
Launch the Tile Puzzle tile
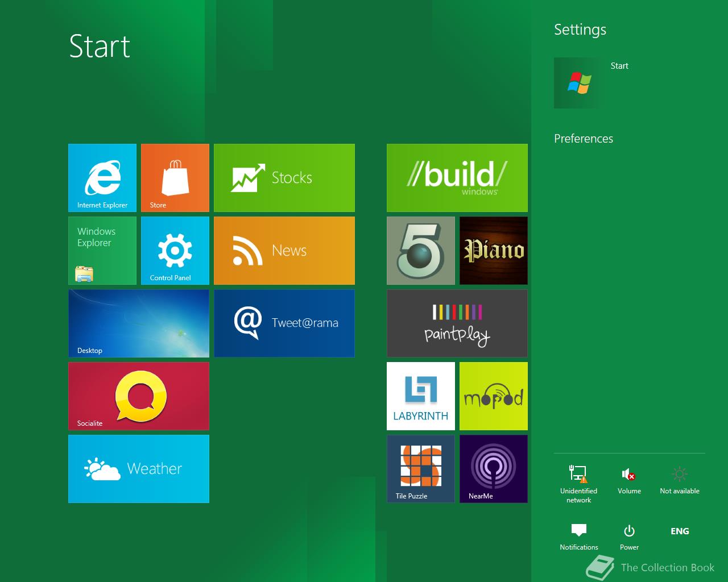[x=421, y=469]
